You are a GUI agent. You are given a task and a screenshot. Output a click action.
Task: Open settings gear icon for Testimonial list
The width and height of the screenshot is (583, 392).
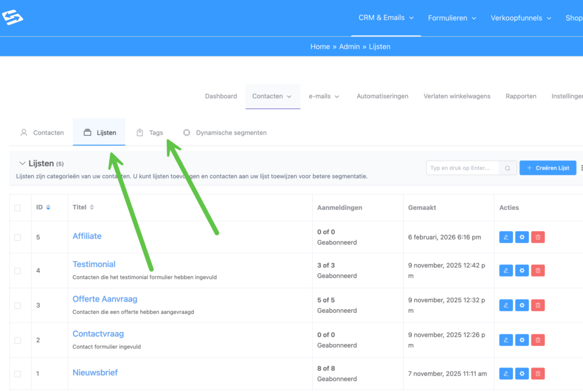coord(522,271)
